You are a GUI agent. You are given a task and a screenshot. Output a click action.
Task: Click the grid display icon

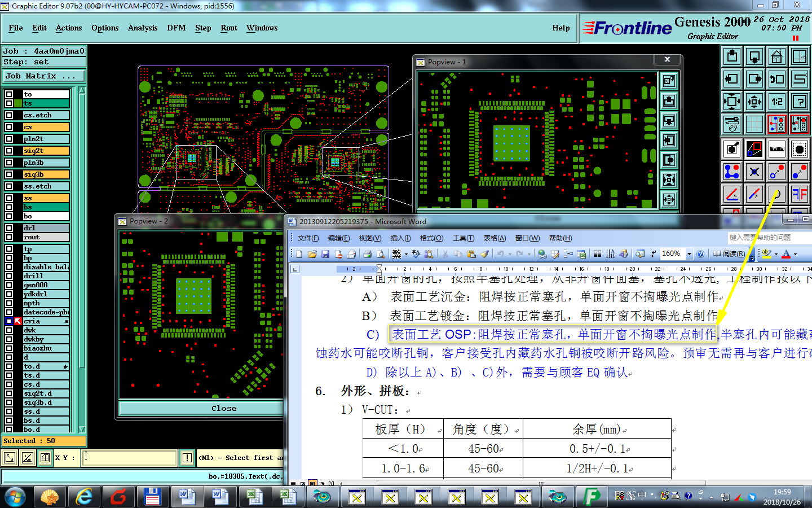(x=754, y=124)
